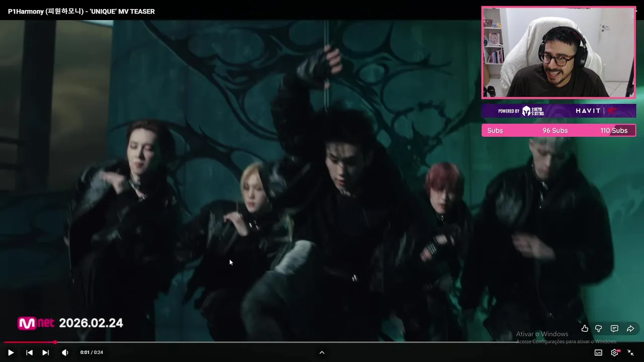The width and height of the screenshot is (644, 362).
Task: Click the HAVIT sponsor banner
Action: click(559, 111)
